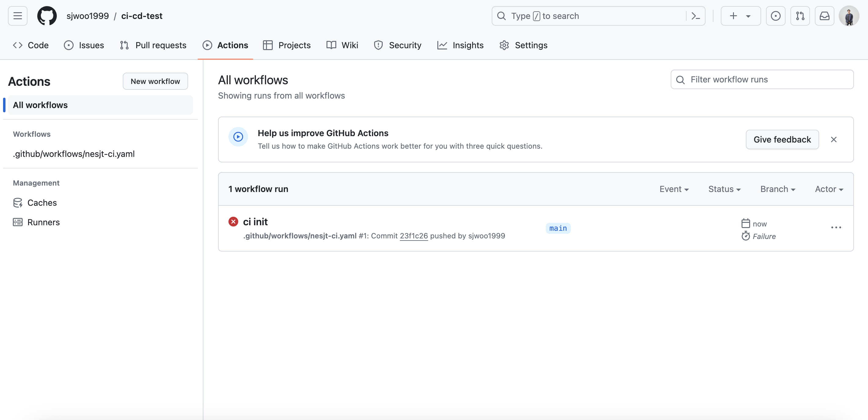The image size is (868, 420).
Task: Dismiss the GitHub Actions feedback banner
Action: point(833,139)
